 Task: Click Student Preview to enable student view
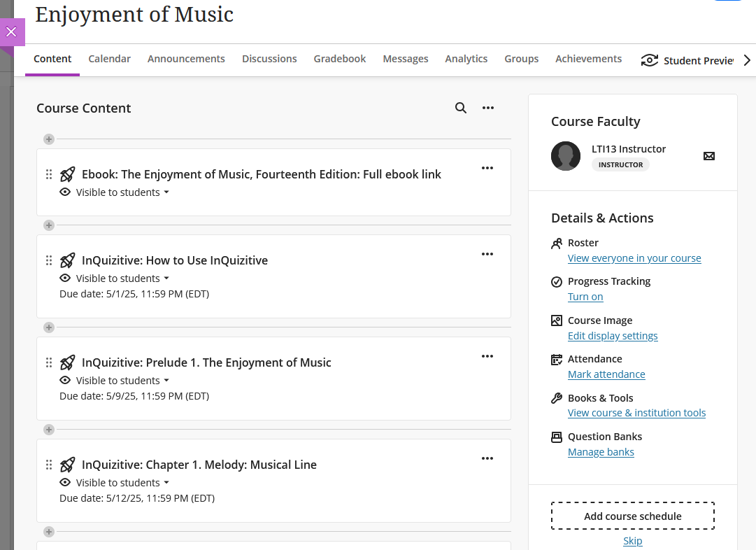(688, 60)
